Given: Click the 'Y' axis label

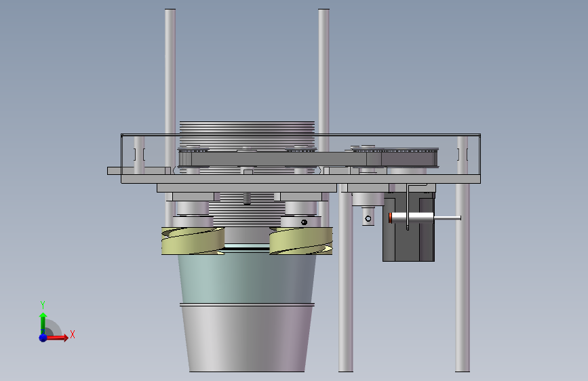Looking at the screenshot, I should click(x=43, y=304).
